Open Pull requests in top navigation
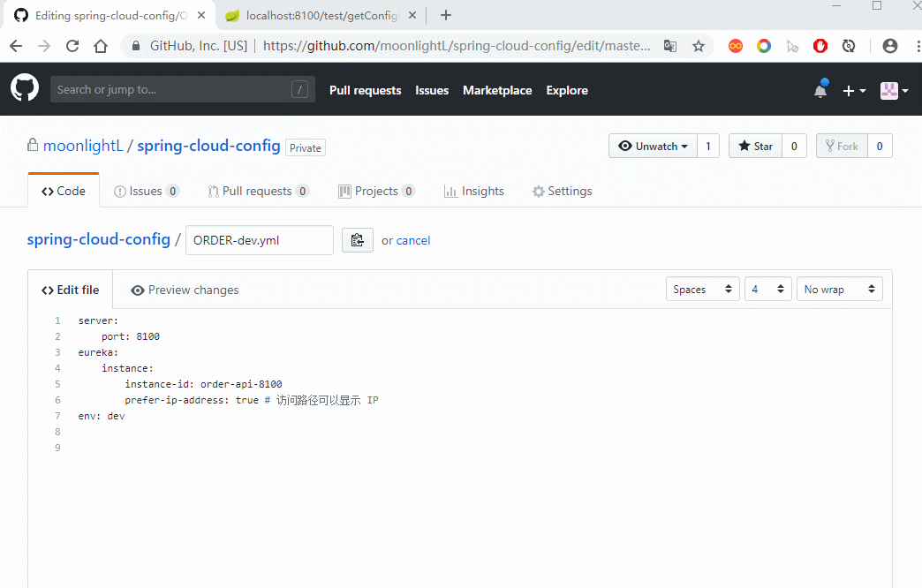This screenshot has height=588, width=922. (x=365, y=91)
